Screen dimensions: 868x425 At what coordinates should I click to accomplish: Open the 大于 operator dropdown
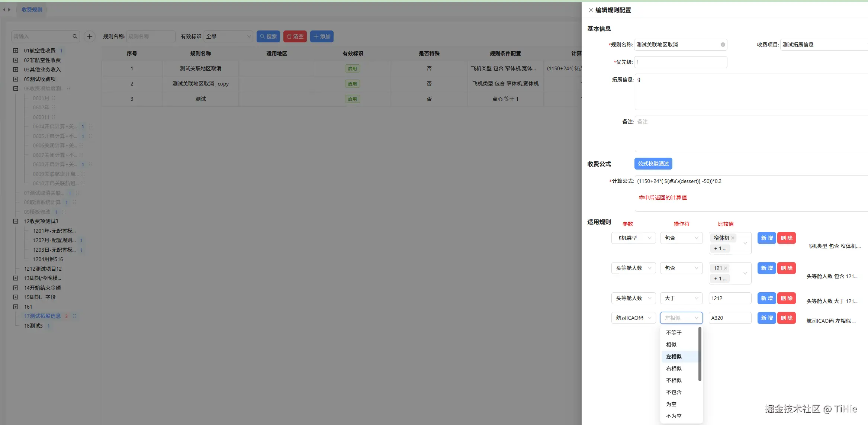tap(681, 298)
